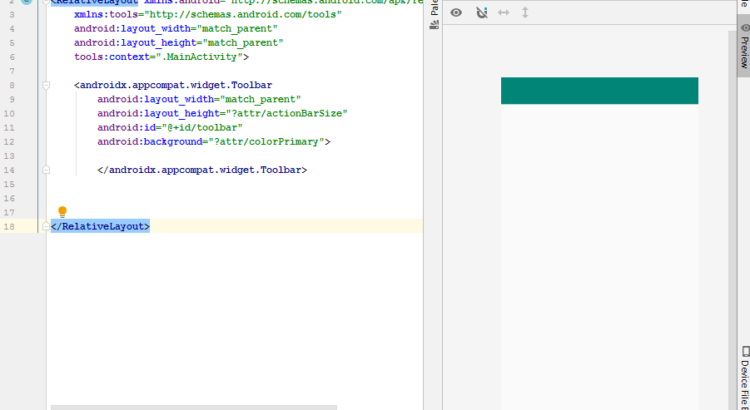Image resolution: width=750 pixels, height=410 pixels.
Task: Collapse fold marker at closing Toolbar tag
Action: 47,170
